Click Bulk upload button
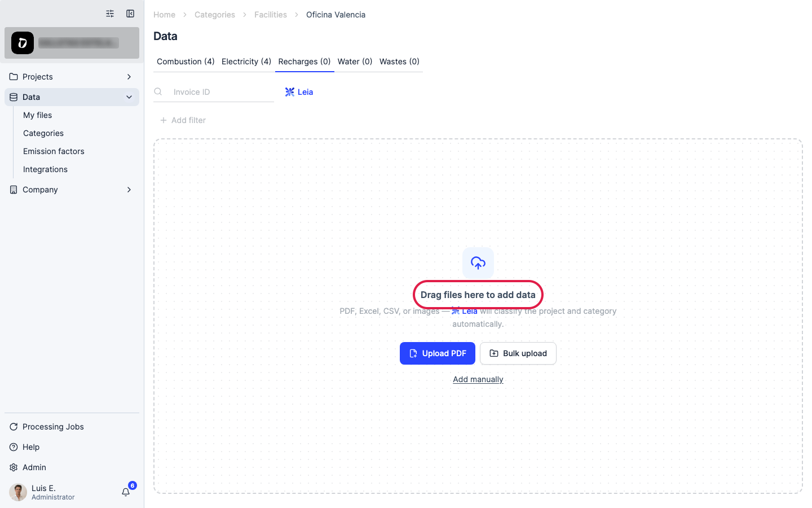This screenshot has height=508, width=812. coord(518,353)
